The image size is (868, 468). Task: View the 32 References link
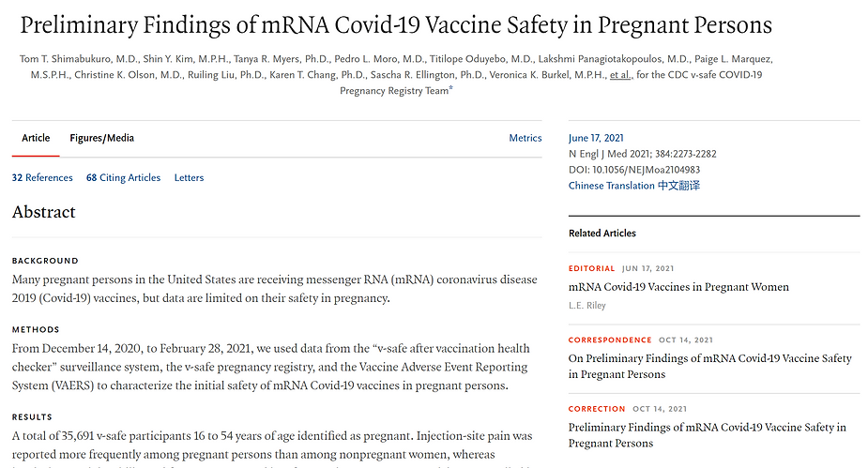[x=42, y=177]
